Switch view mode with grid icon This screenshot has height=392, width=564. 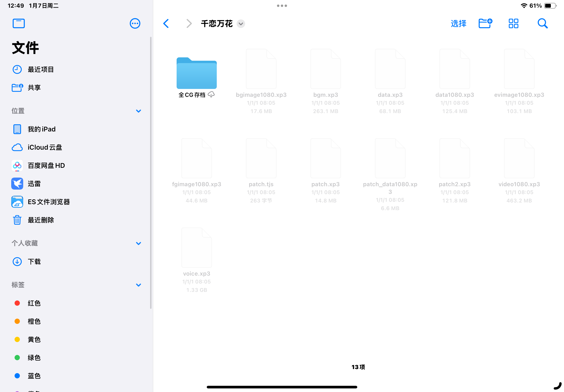click(x=513, y=24)
